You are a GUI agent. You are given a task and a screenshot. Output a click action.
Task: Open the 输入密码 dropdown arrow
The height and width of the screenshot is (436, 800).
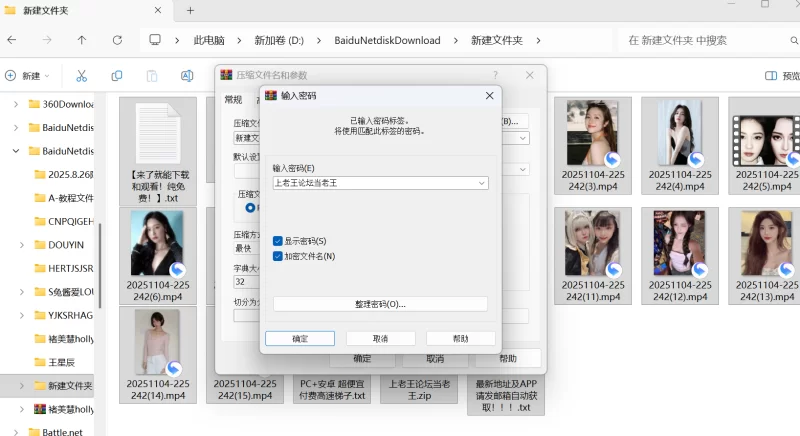coord(482,183)
